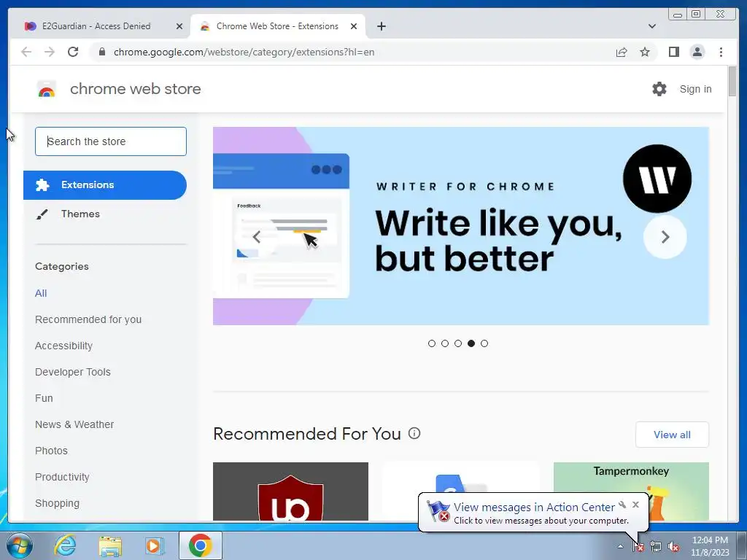Click the page vertical scrollbar thumb

[x=732, y=82]
